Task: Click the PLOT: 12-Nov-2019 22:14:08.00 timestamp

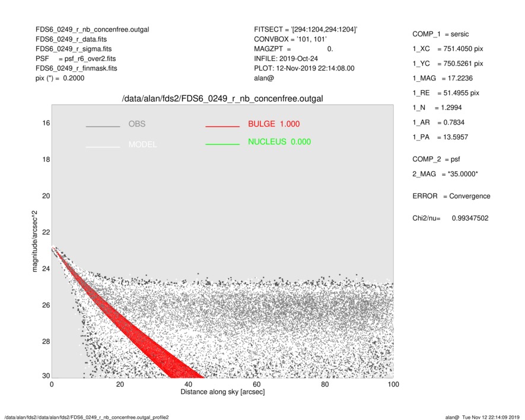Action: (x=304, y=68)
